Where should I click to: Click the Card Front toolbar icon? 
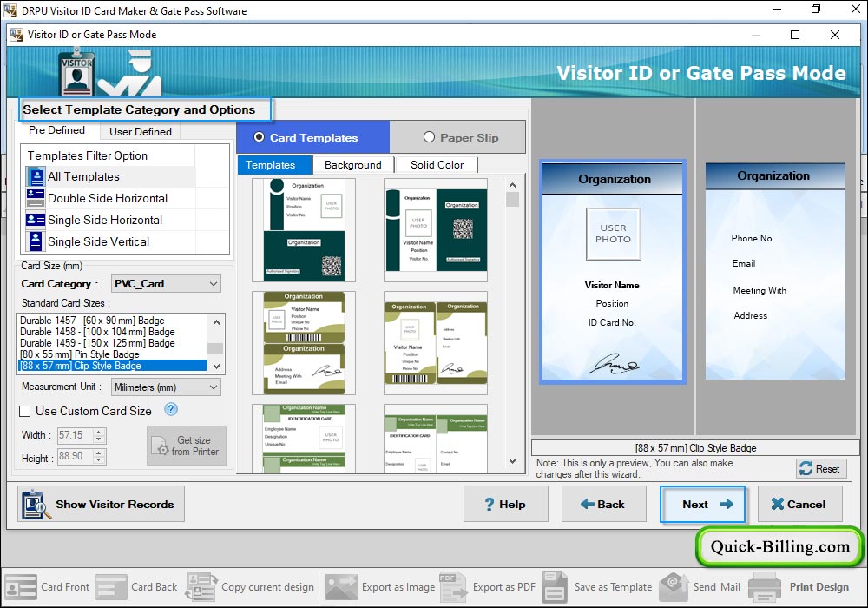21,587
